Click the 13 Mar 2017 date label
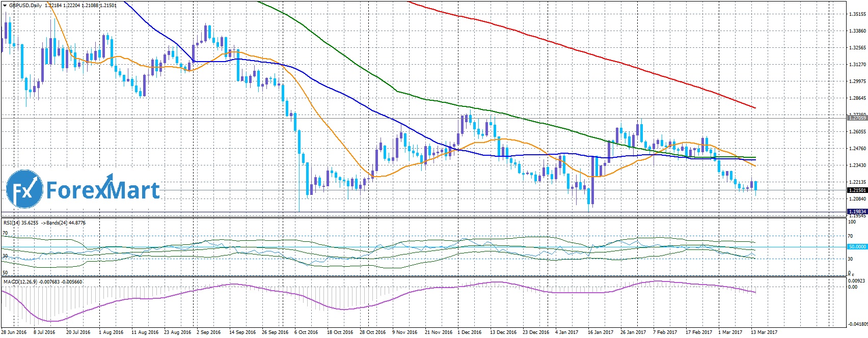This screenshot has height=338, width=868. coord(763,332)
